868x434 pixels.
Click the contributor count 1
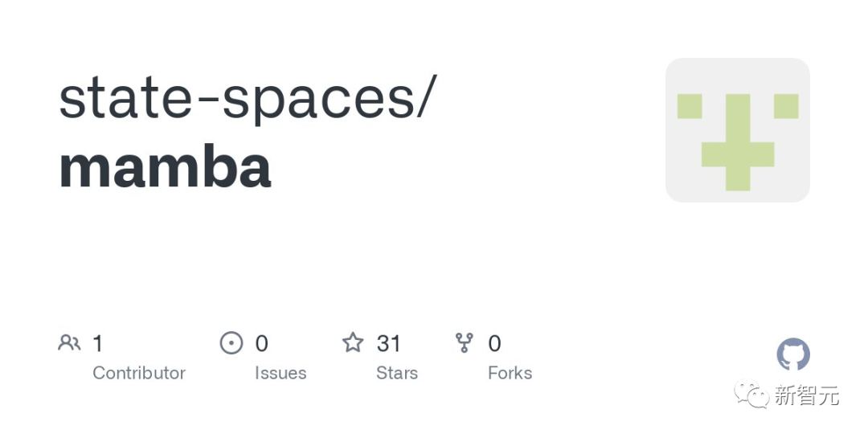[x=98, y=344]
